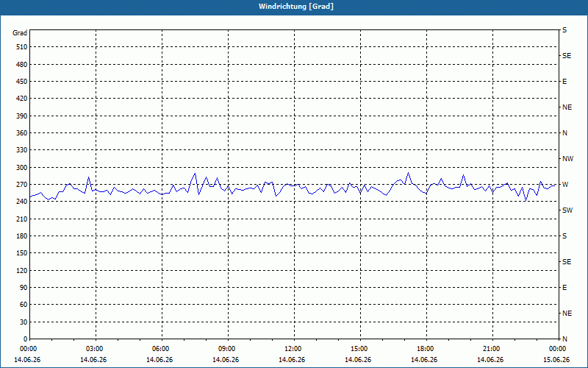Select the 120 y-axis label
This screenshot has width=588, height=368.
coord(22,270)
